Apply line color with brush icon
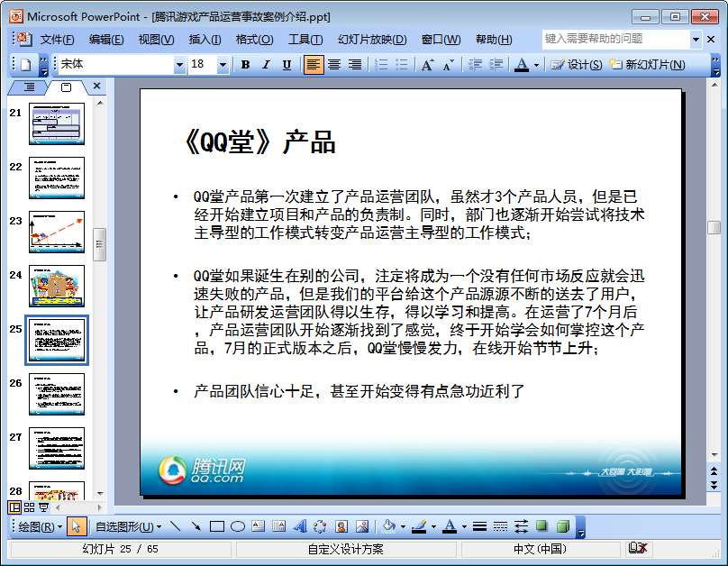Screen dimensions: 728x566 tap(419, 526)
